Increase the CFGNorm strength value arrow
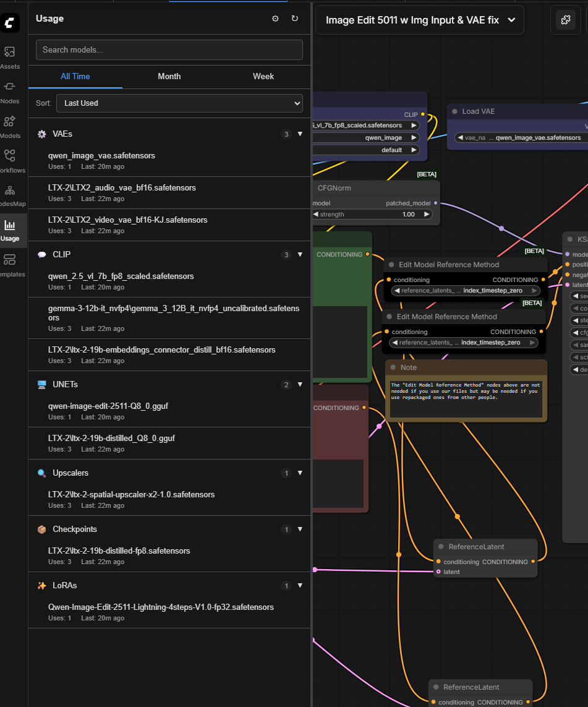Screen dimensions: 588x707 (427, 214)
